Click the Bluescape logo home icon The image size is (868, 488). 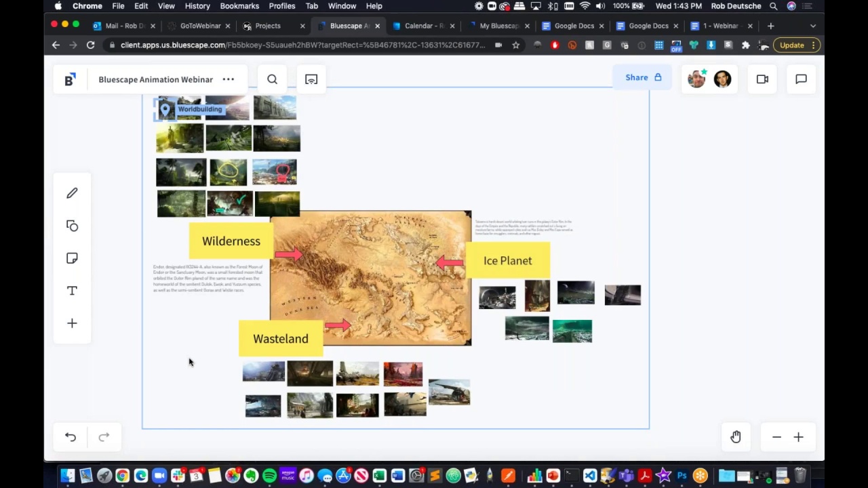[x=69, y=79]
